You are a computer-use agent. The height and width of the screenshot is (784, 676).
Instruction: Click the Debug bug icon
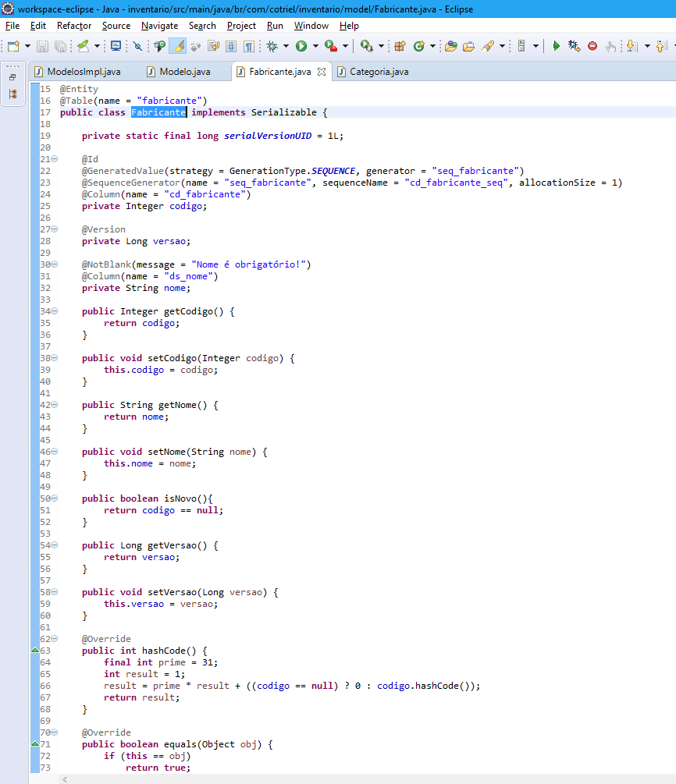[x=272, y=46]
